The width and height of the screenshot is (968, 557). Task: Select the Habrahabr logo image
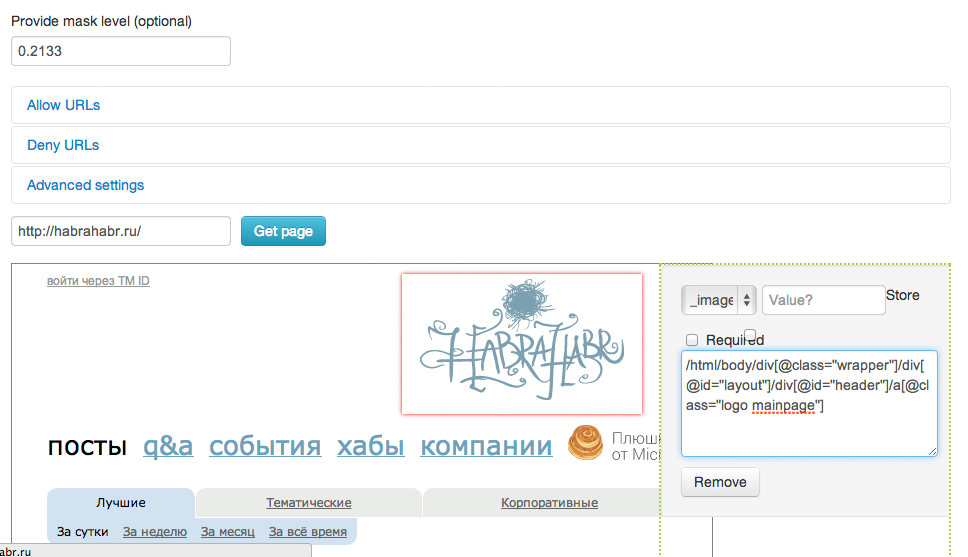click(x=522, y=344)
